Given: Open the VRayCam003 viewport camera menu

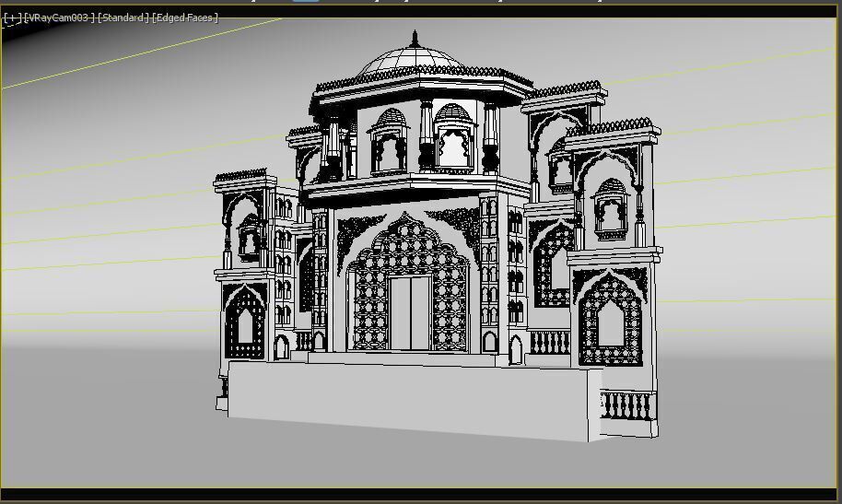Looking at the screenshot, I should click(x=59, y=18).
